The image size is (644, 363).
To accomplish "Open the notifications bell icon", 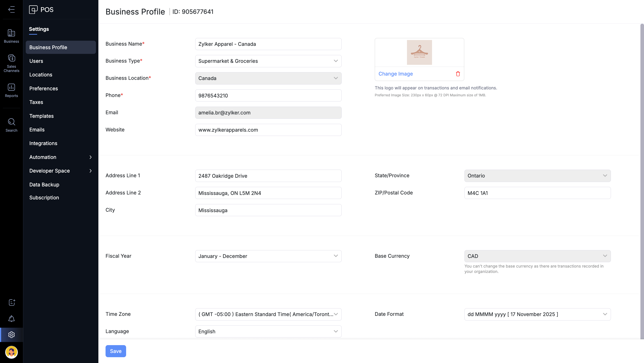I will [x=11, y=319].
